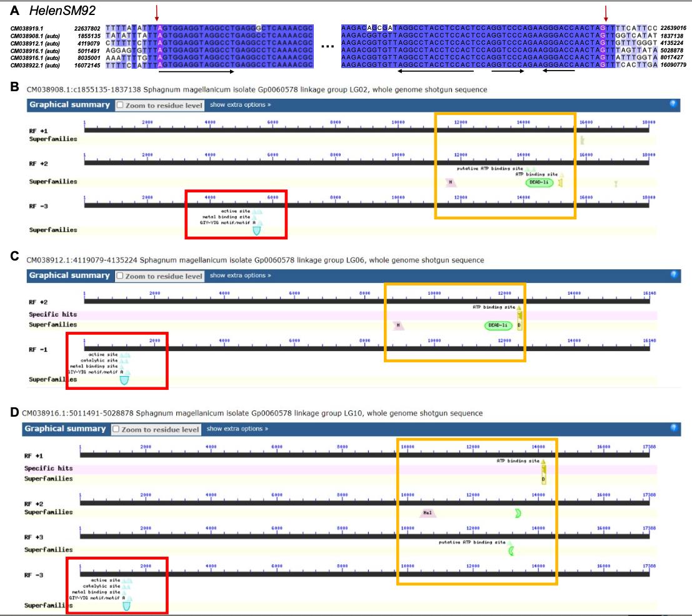The height and width of the screenshot is (616, 692).
Task: Tick Zoom to residue level checkbox in panel C
Action: pyautogui.click(x=120, y=276)
